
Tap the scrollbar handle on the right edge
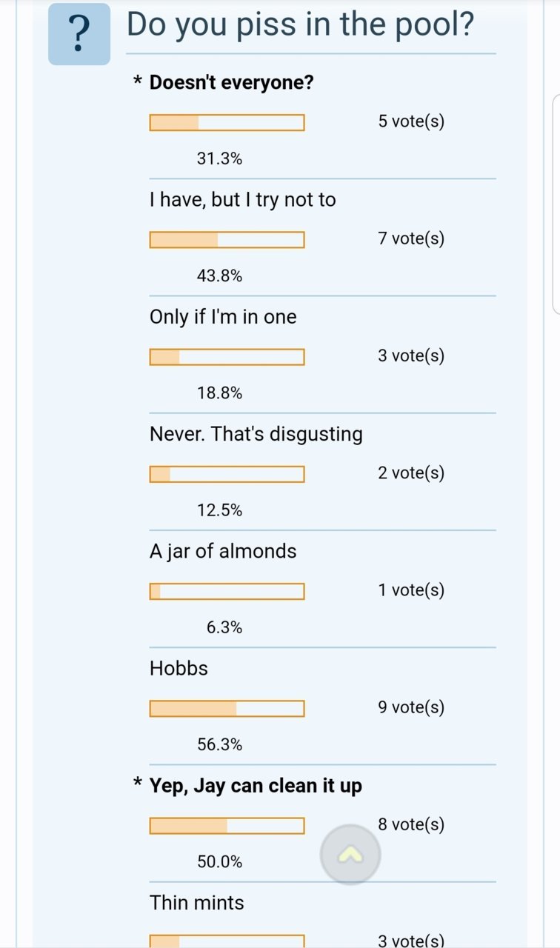tap(556, 204)
